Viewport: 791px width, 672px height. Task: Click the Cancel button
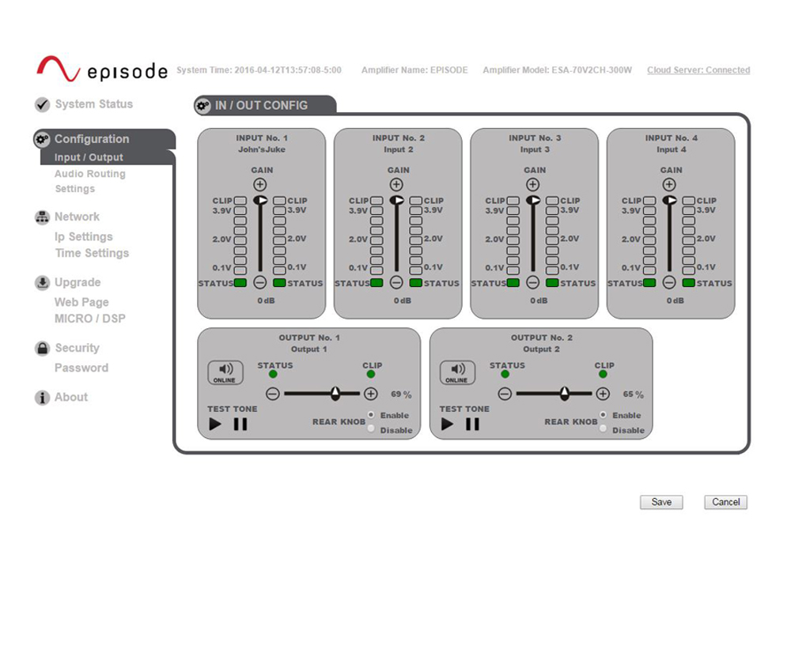[x=725, y=502]
